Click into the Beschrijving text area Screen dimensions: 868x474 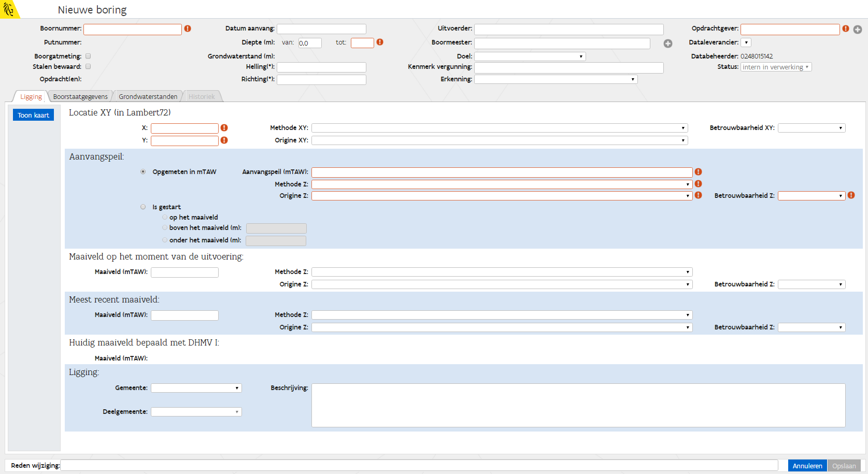click(x=578, y=405)
